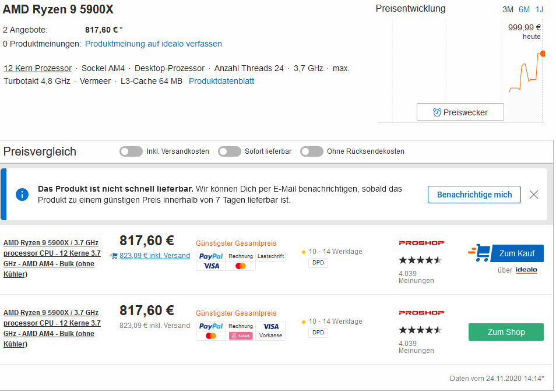Click the PayPal icon in first offer

pos(210,256)
